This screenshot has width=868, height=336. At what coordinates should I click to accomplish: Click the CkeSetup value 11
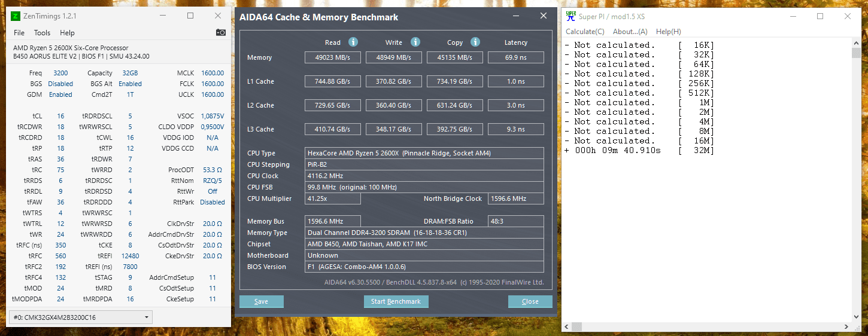[x=213, y=299]
